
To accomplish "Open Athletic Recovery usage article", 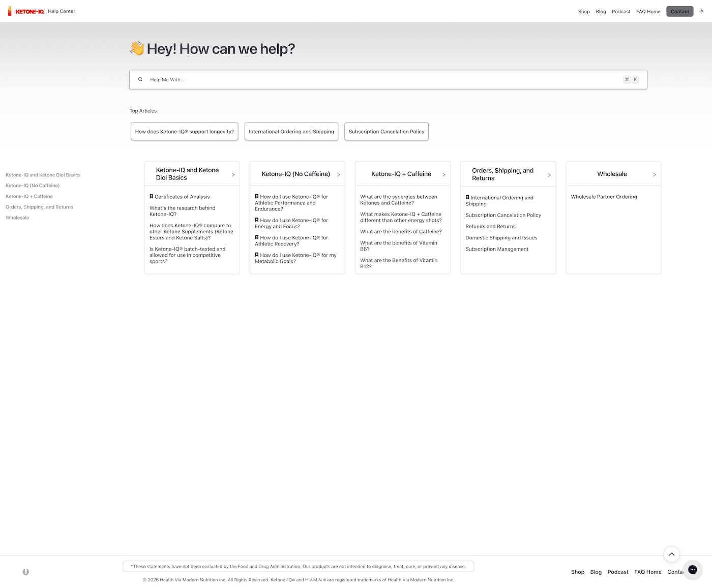I will 291,240.
